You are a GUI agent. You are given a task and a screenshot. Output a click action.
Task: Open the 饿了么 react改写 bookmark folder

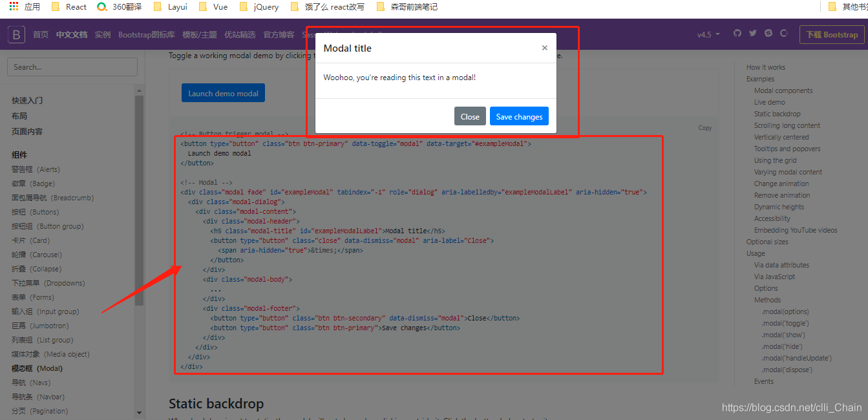[327, 6]
